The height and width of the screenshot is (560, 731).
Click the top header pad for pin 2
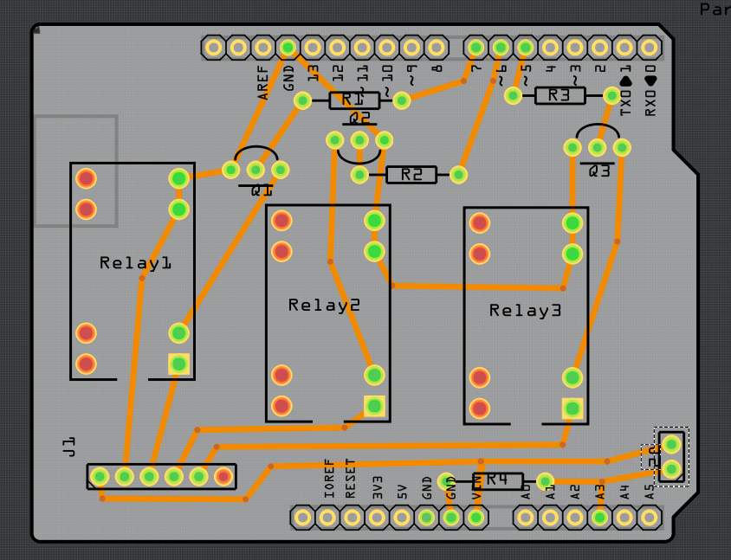599,48
